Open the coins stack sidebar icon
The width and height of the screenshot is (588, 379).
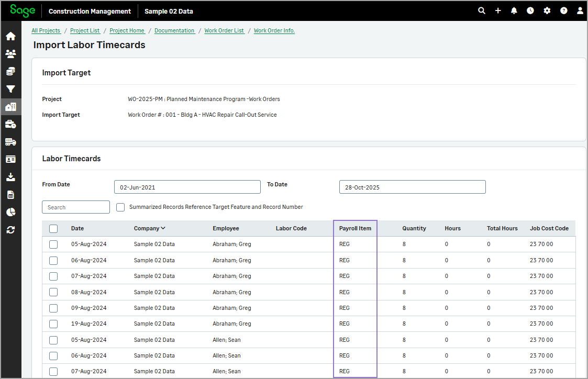[x=10, y=71]
